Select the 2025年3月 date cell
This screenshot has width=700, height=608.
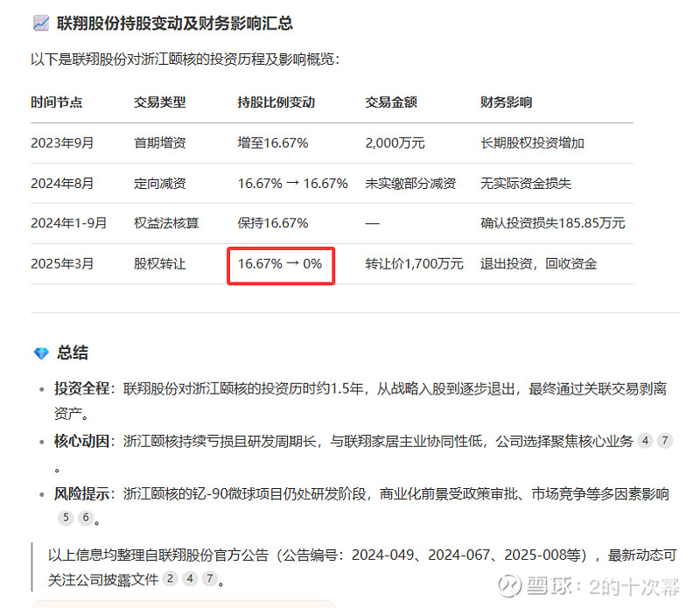click(62, 264)
